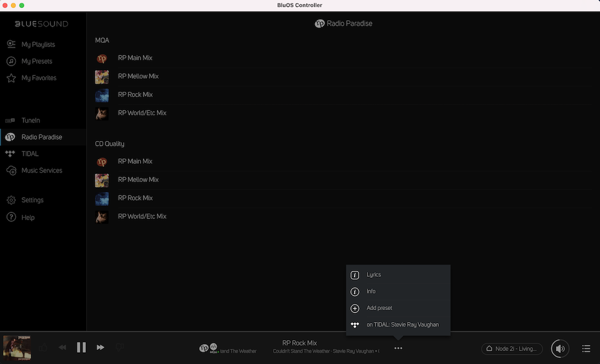
Task: Go back to the previous track
Action: [62, 347]
